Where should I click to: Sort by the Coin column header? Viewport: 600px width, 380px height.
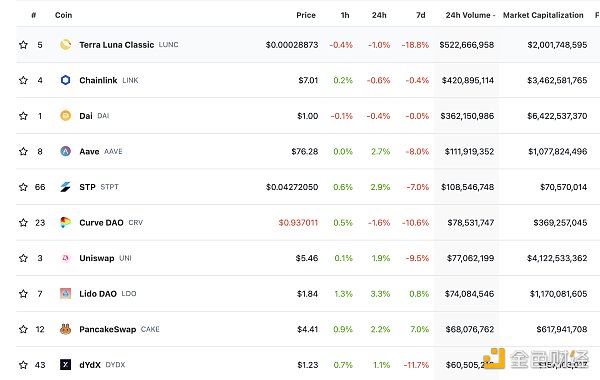tap(64, 15)
